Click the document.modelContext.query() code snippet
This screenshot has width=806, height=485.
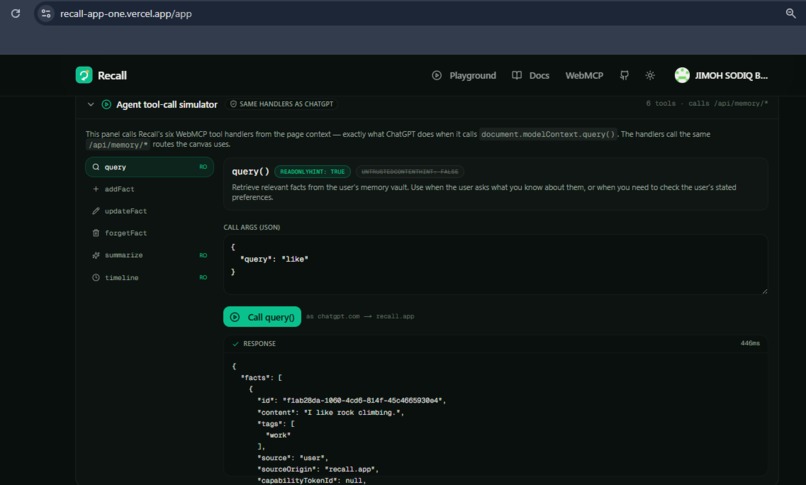(548, 134)
